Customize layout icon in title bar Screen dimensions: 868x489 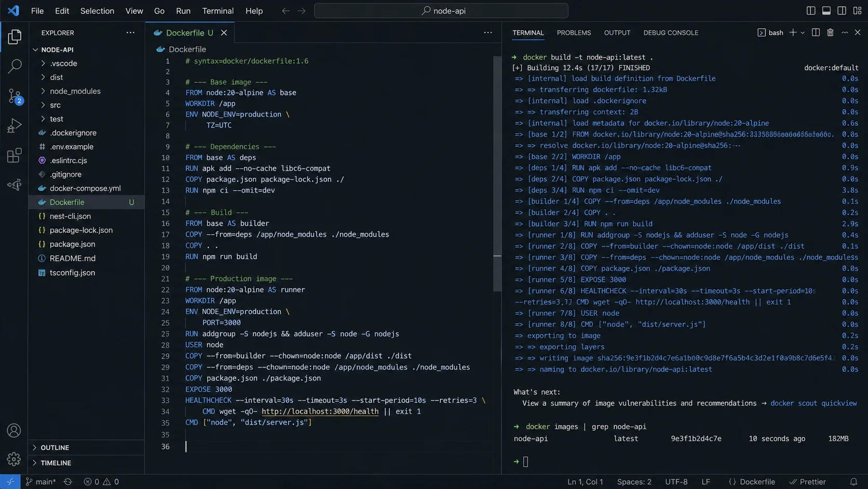coord(857,10)
